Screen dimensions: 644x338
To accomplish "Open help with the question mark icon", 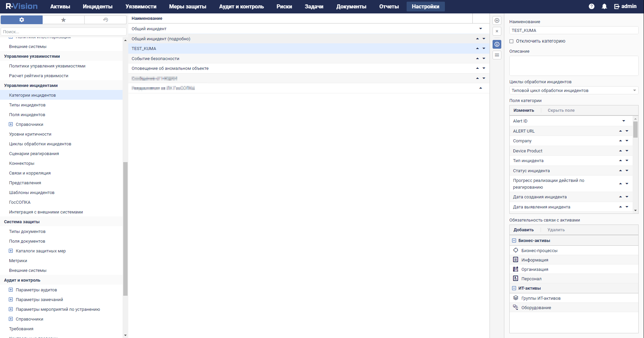I will (592, 6).
